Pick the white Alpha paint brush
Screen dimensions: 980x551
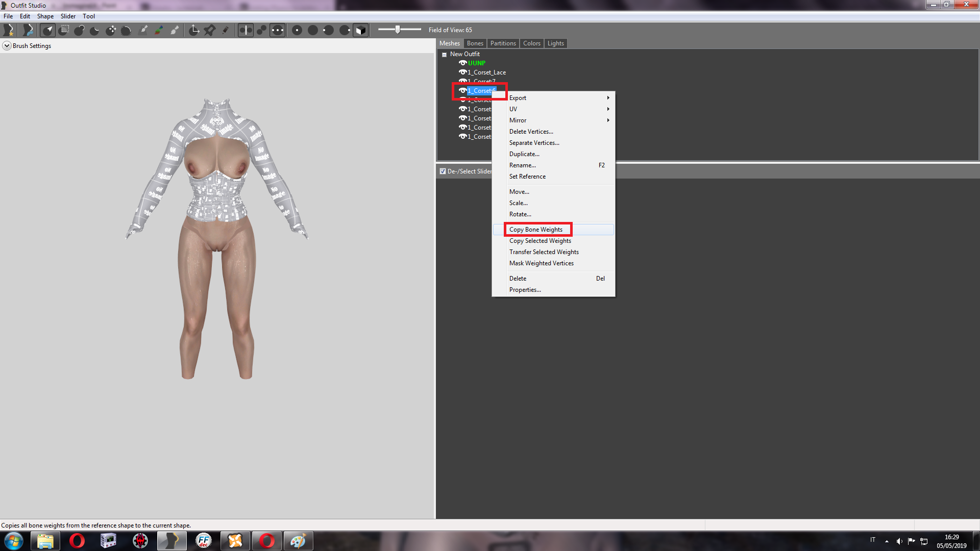point(175,30)
